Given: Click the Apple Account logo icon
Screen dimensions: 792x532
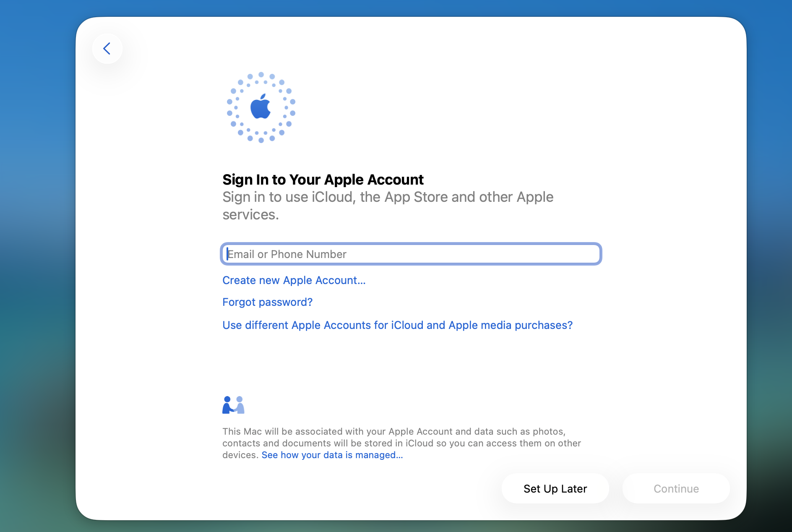Looking at the screenshot, I should pyautogui.click(x=261, y=107).
